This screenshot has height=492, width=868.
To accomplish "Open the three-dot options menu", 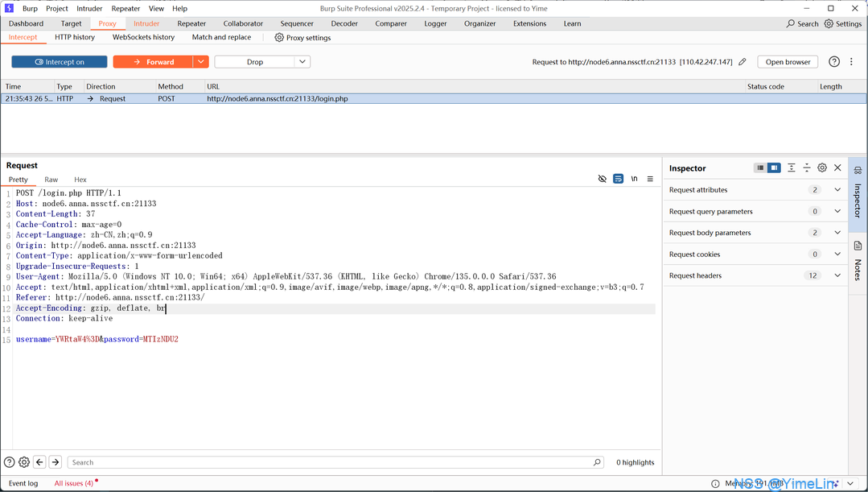I will coord(851,61).
